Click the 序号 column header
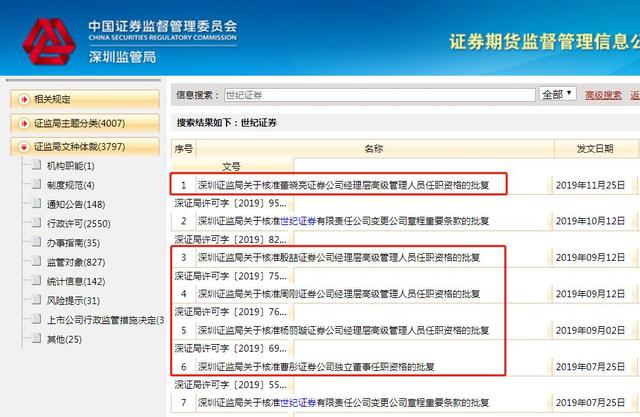 184,149
